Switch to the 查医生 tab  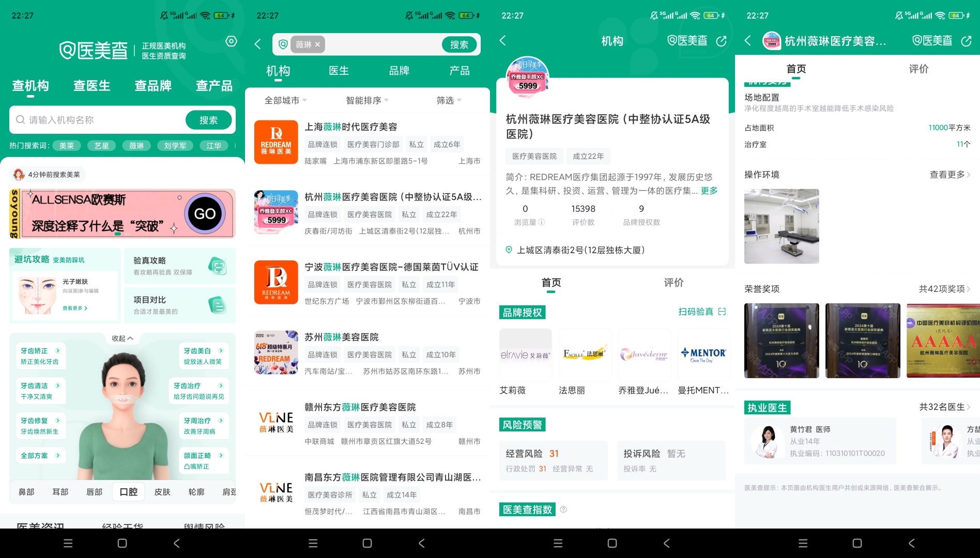point(92,86)
